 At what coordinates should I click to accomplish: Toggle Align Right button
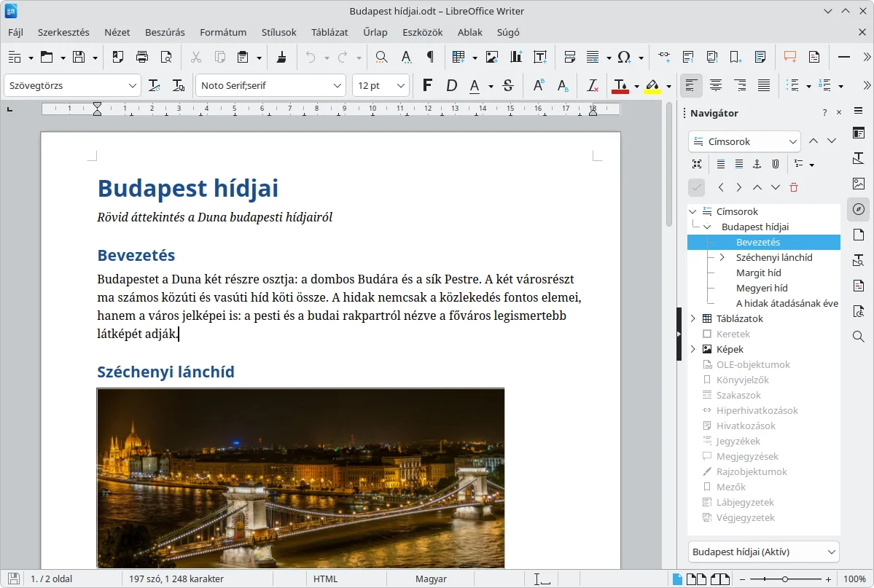point(740,85)
